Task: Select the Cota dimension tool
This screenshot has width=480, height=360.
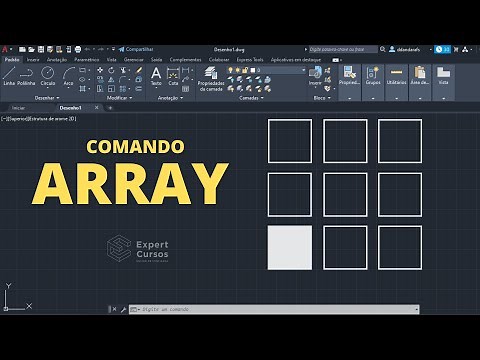Action: click(x=173, y=76)
